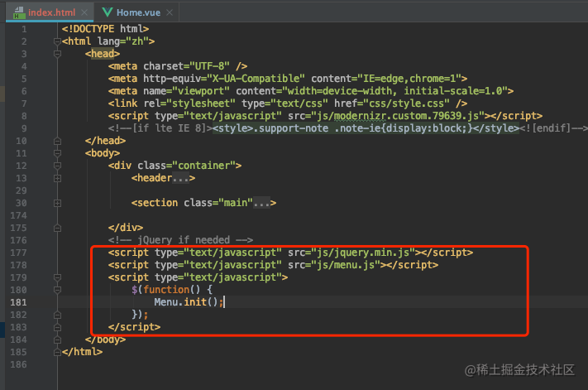Click the closing </html> tag
This screenshot has height=390, width=588.
point(82,352)
